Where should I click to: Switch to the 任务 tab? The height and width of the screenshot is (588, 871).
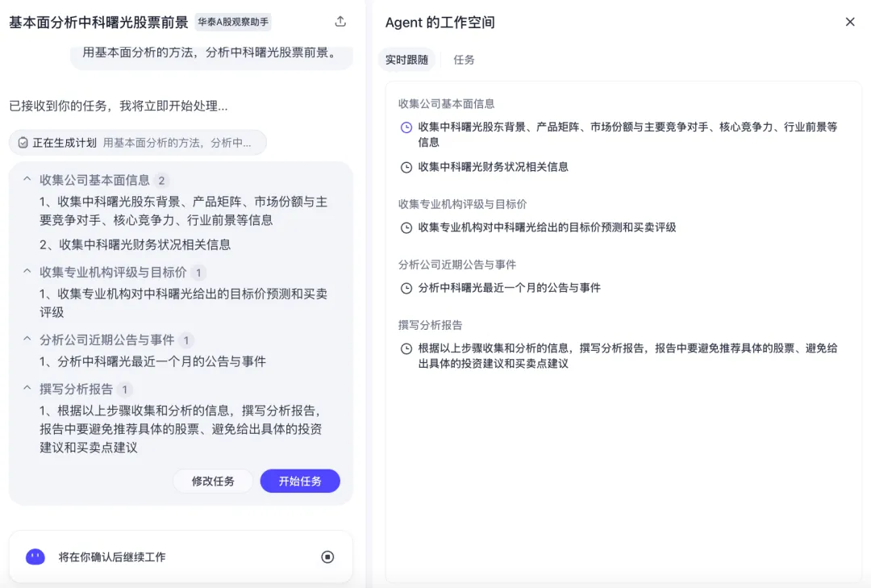point(464,60)
